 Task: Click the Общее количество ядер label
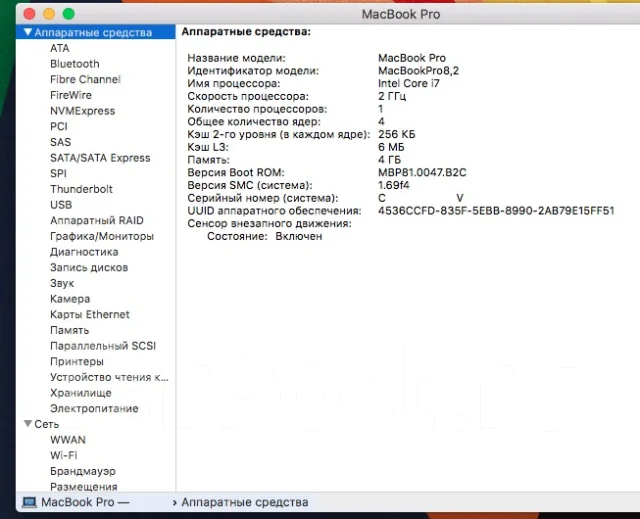pyautogui.click(x=254, y=122)
